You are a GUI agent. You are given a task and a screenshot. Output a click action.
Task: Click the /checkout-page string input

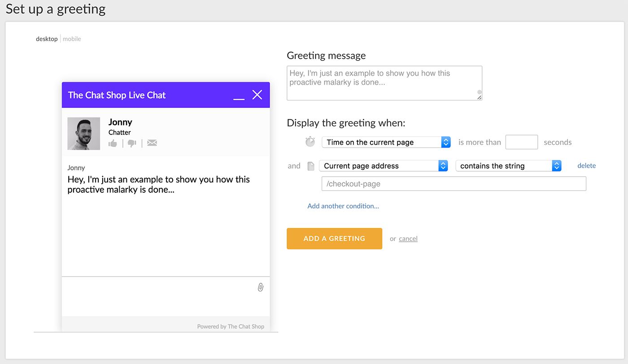[454, 184]
